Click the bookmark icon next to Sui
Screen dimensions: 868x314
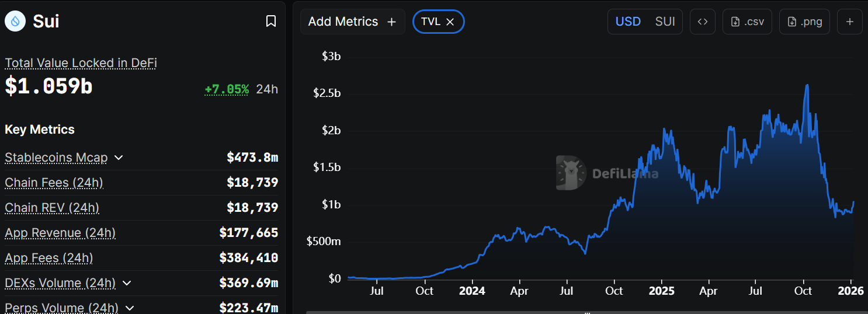(271, 22)
